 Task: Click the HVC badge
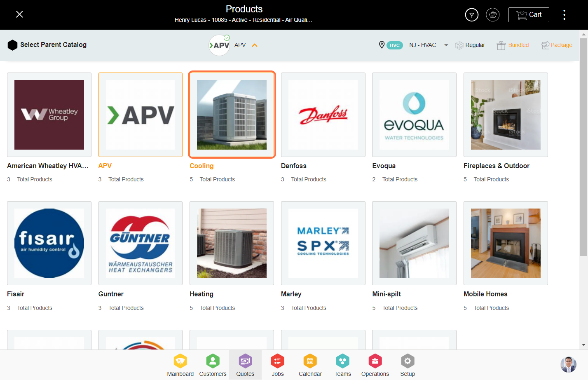coord(395,45)
